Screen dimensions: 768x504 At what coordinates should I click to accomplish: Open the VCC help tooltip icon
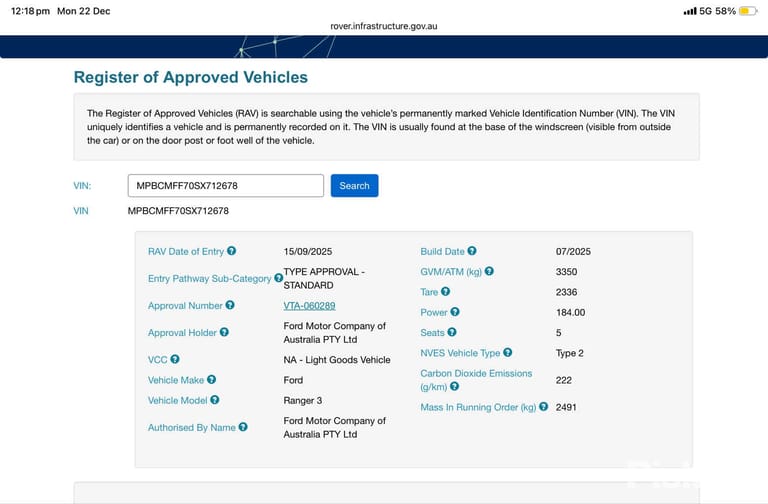175,359
